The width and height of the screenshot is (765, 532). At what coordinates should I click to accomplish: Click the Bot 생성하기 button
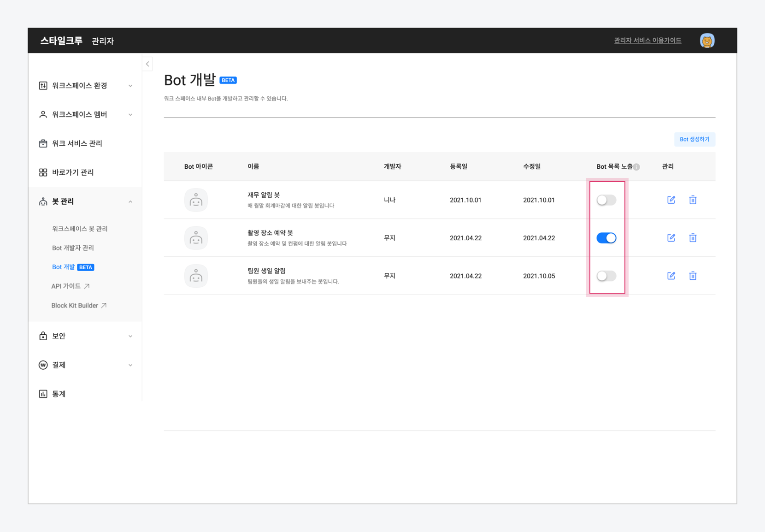click(x=694, y=139)
